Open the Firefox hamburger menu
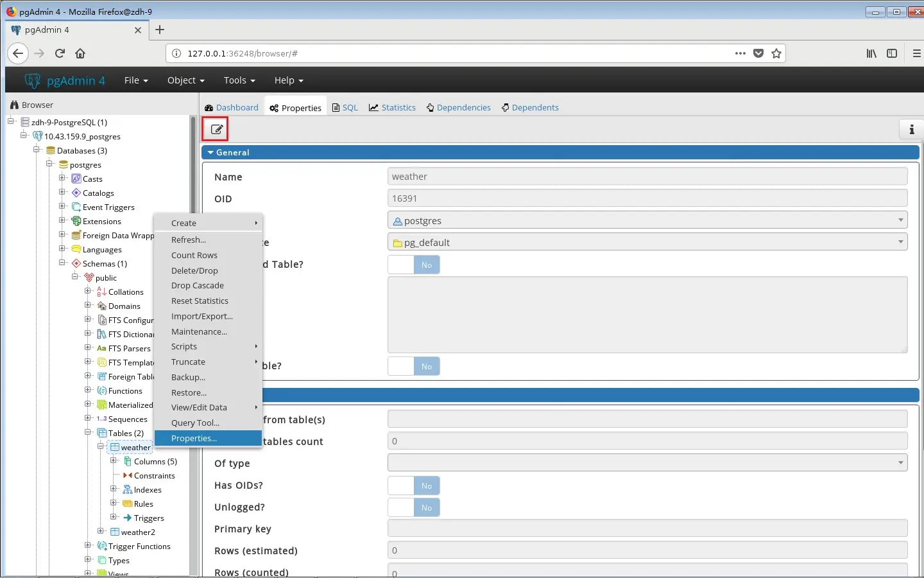 pos(916,53)
